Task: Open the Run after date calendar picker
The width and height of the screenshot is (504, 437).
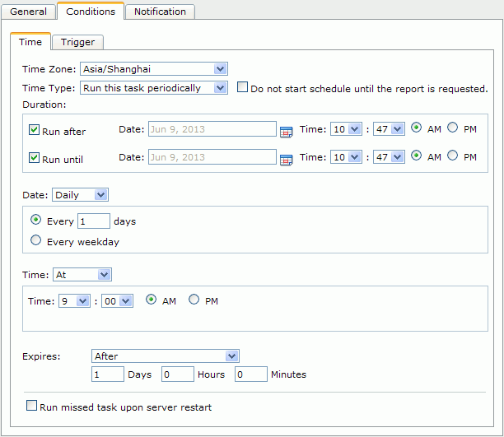Action: [x=286, y=132]
